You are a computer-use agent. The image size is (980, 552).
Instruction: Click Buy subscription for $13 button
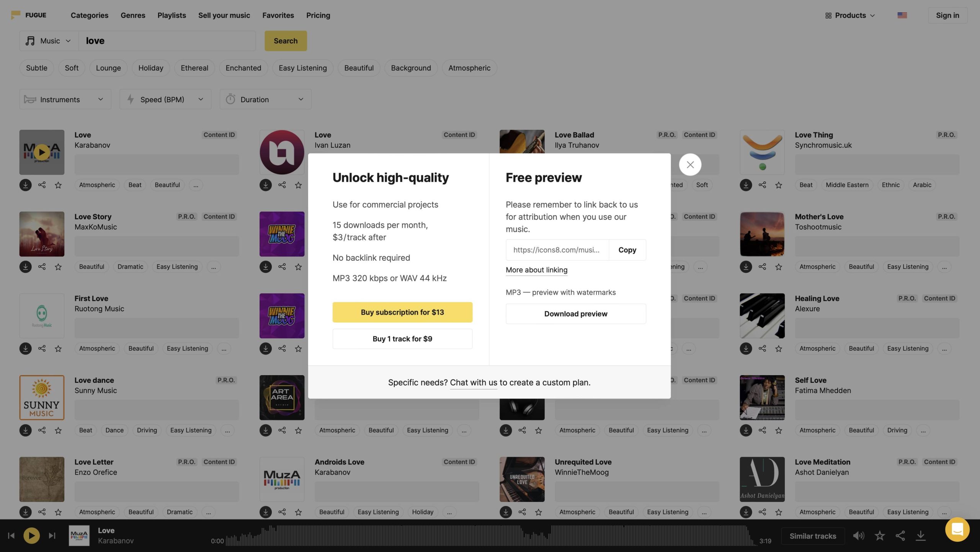coord(402,312)
